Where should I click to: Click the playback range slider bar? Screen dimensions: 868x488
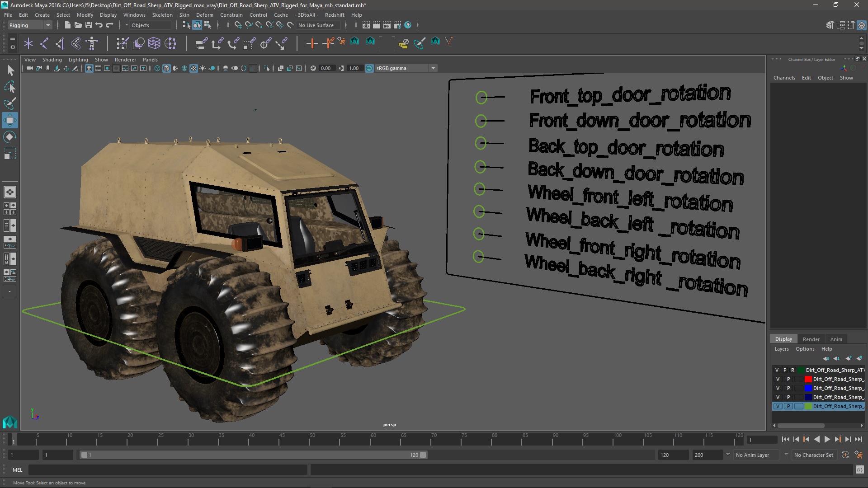pos(253,455)
